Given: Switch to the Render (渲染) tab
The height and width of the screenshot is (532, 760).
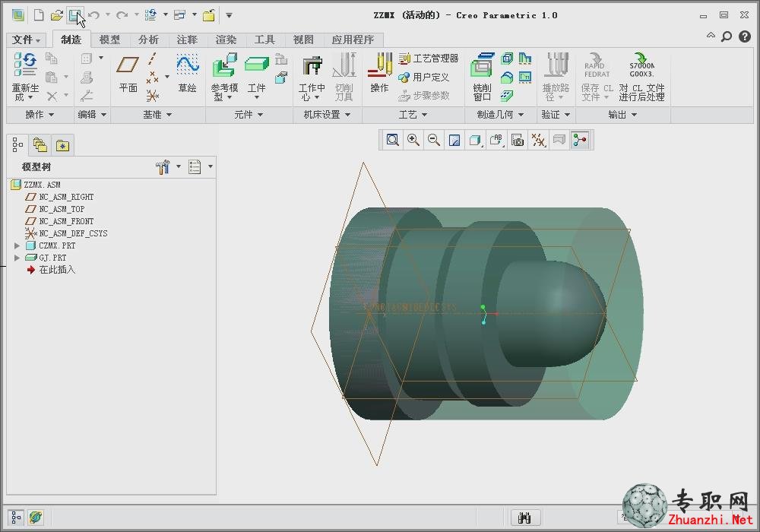Looking at the screenshot, I should [226, 40].
